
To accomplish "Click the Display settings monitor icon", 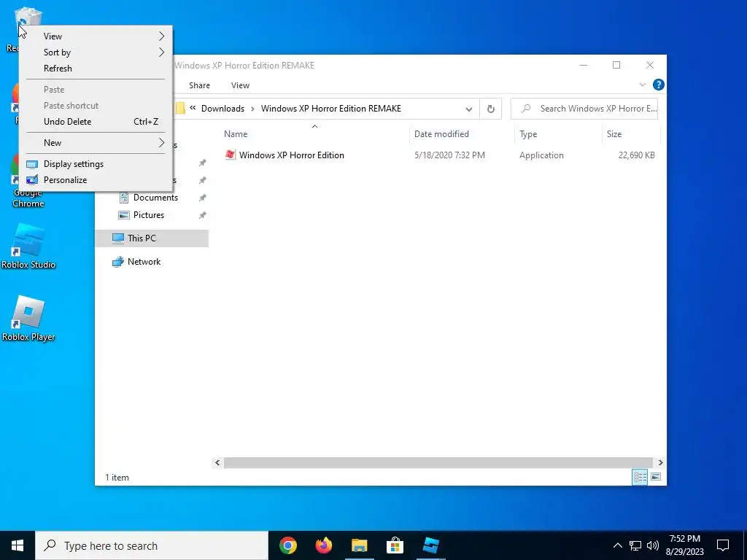I will coord(32,164).
